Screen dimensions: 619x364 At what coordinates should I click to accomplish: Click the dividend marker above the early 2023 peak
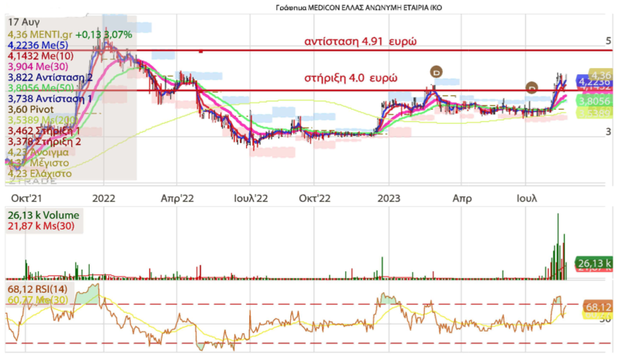tap(436, 71)
